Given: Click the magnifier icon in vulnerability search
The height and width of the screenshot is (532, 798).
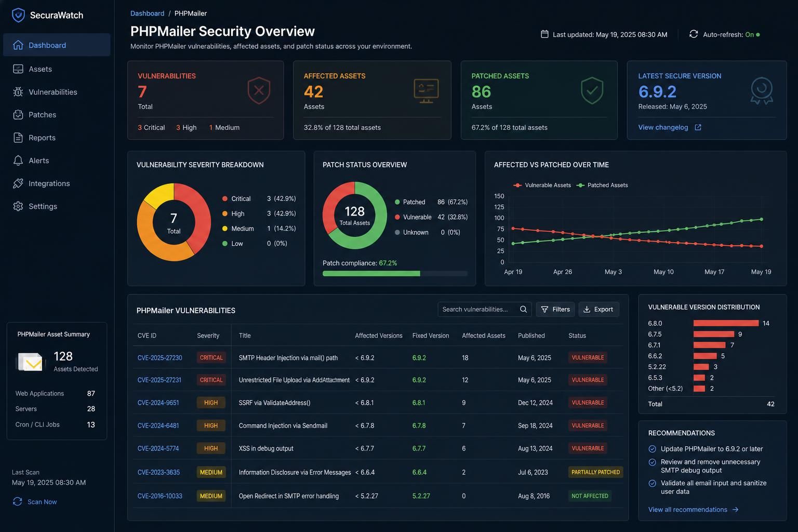Looking at the screenshot, I should (x=523, y=309).
